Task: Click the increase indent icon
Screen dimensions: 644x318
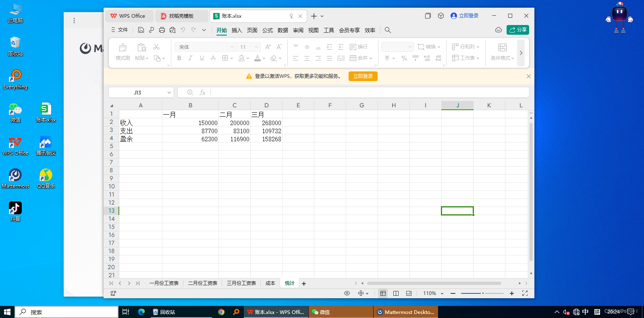Action: click(x=341, y=47)
